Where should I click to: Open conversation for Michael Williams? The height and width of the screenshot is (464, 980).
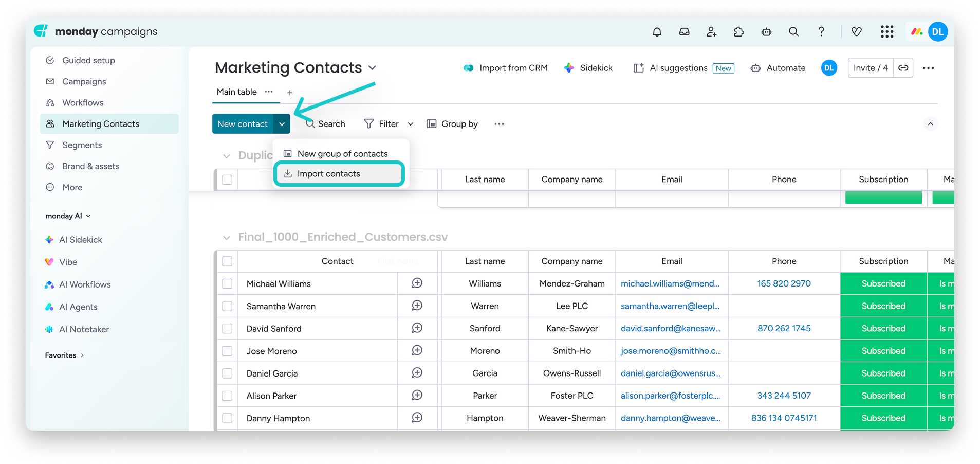[417, 283]
